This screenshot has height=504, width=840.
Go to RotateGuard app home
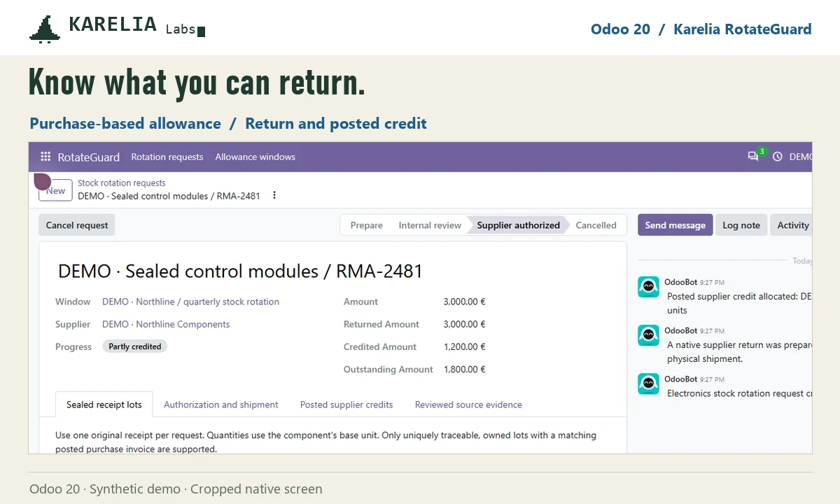pyautogui.click(x=89, y=157)
